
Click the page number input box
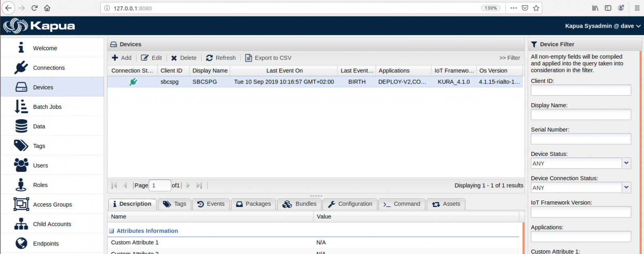click(159, 185)
